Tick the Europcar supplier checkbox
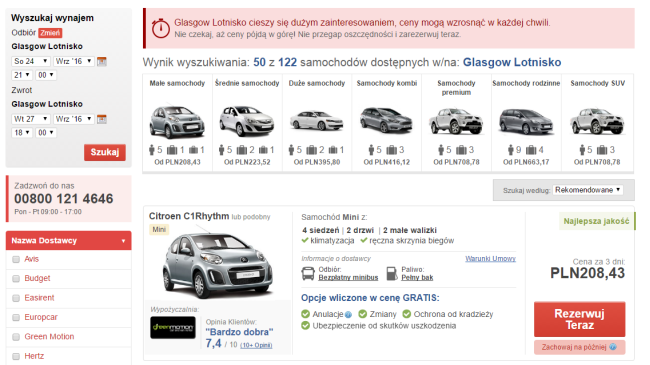 coord(16,317)
